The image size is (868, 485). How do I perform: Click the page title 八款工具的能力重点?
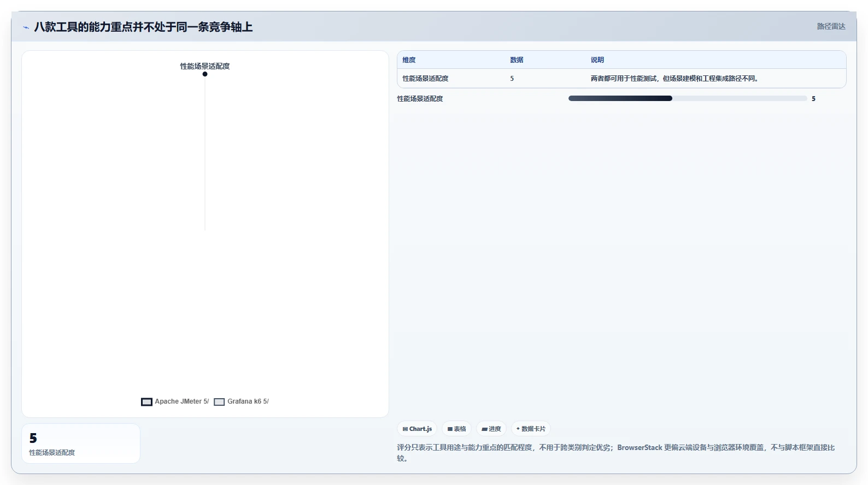(x=143, y=27)
